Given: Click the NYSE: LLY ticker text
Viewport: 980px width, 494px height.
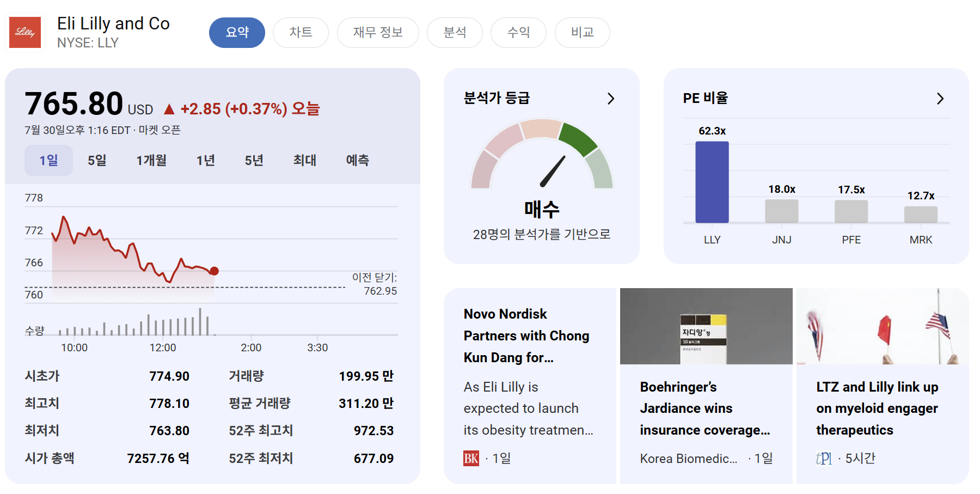Looking at the screenshot, I should [88, 43].
